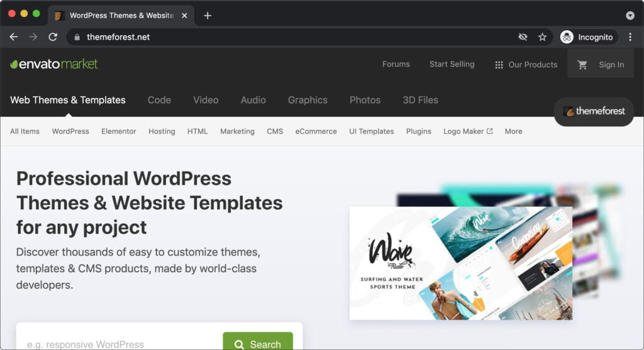Click the browser forward arrow
The image size is (644, 350).
click(33, 37)
